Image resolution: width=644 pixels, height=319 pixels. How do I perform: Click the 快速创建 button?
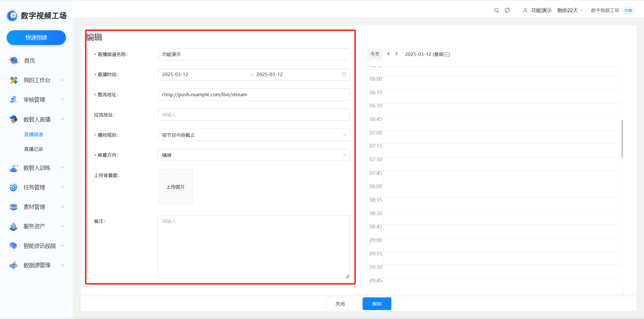(x=36, y=37)
